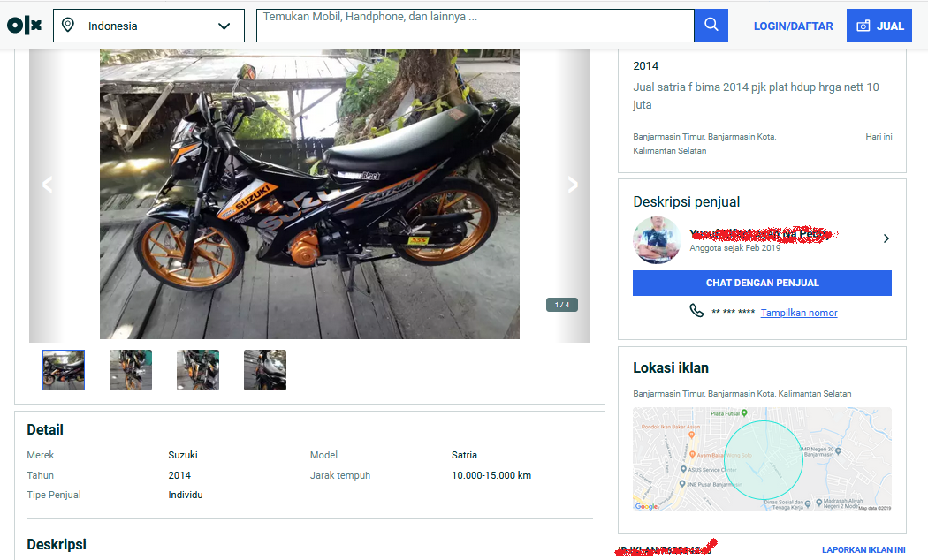This screenshot has width=928, height=560.
Task: Click the Deskripsi section heading
Action: coord(57,544)
